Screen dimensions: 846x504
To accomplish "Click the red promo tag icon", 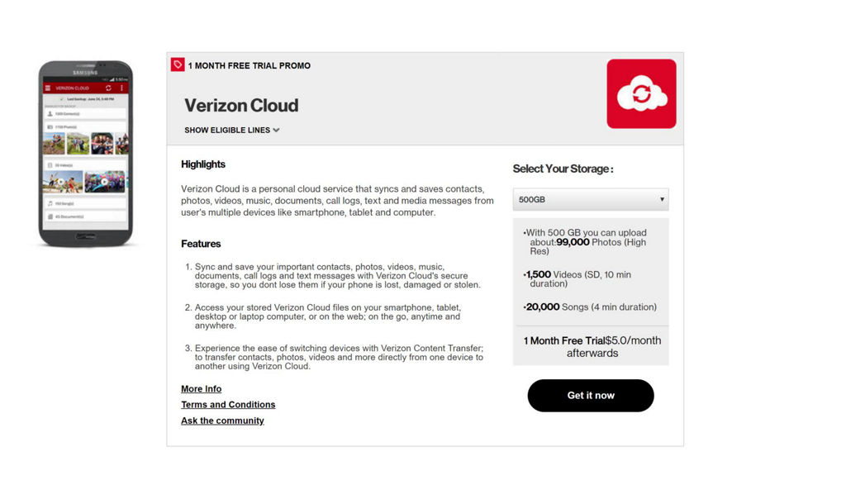I will [178, 64].
